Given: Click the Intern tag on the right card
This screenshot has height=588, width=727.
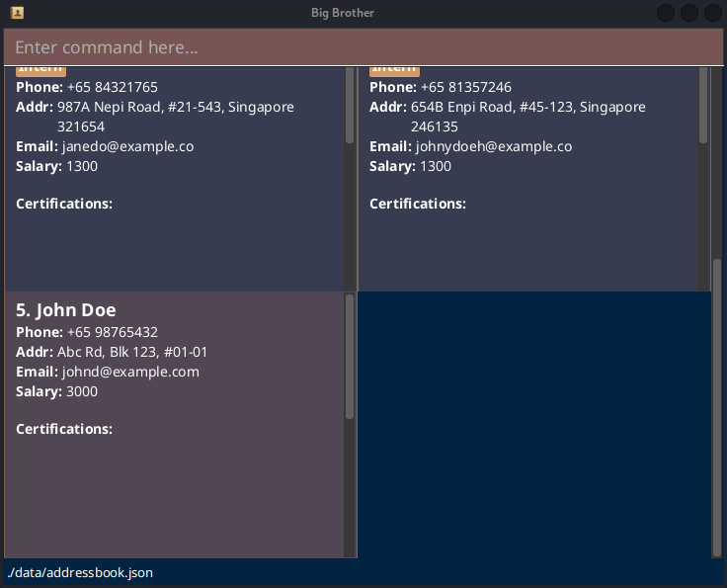Looking at the screenshot, I should coord(394,69).
